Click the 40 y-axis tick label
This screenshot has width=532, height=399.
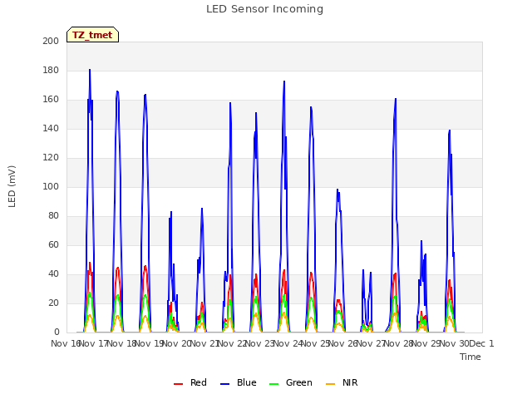(x=53, y=273)
